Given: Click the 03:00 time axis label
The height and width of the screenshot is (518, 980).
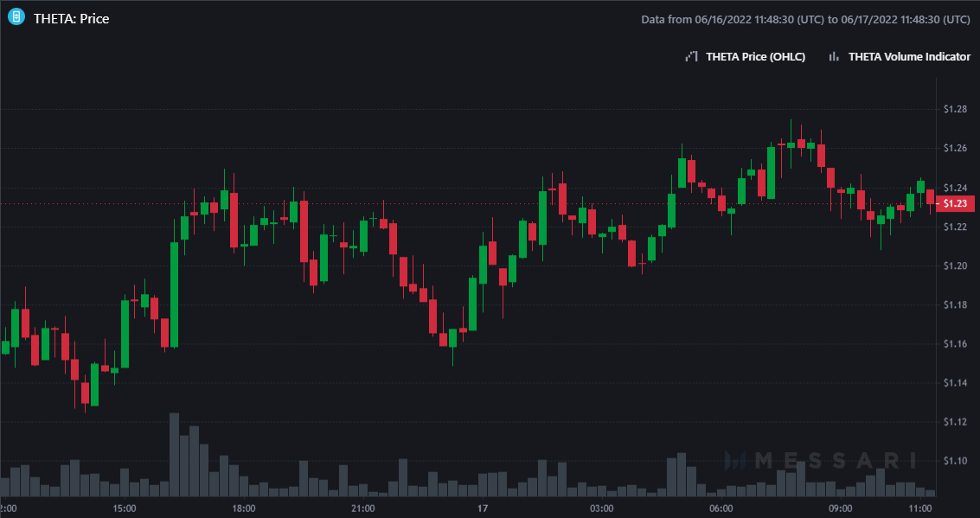Looking at the screenshot, I should coord(601,508).
